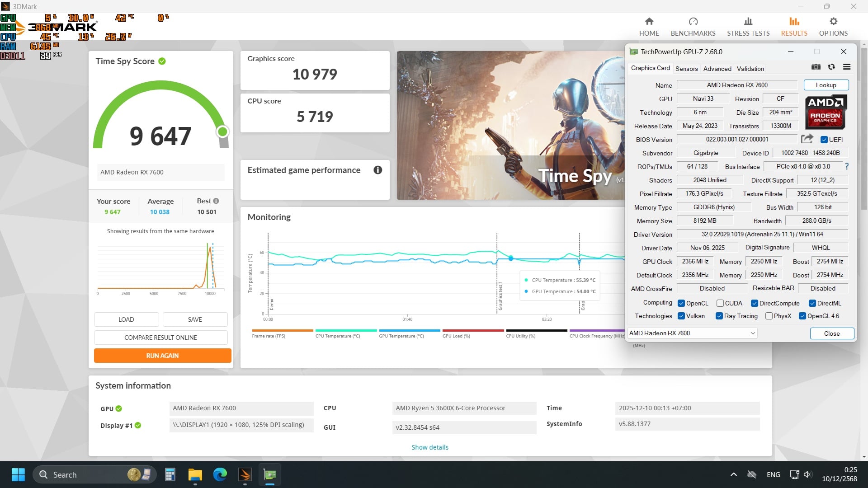Image resolution: width=868 pixels, height=488 pixels.
Task: Expand the system tray hidden icons chevron
Action: (734, 474)
